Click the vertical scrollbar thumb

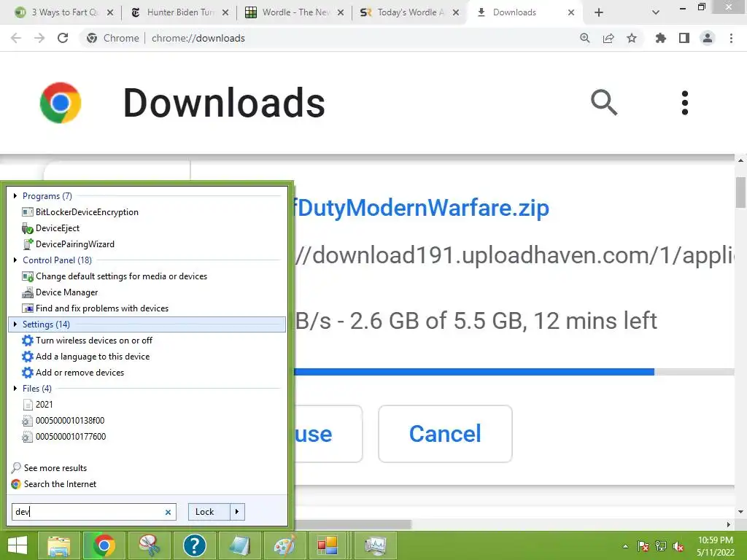pyautogui.click(x=740, y=192)
